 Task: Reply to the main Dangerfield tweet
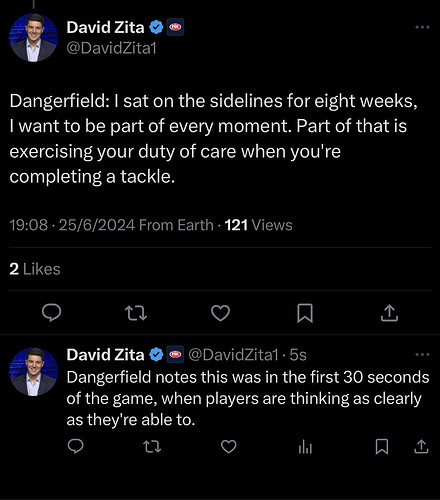pyautogui.click(x=51, y=313)
